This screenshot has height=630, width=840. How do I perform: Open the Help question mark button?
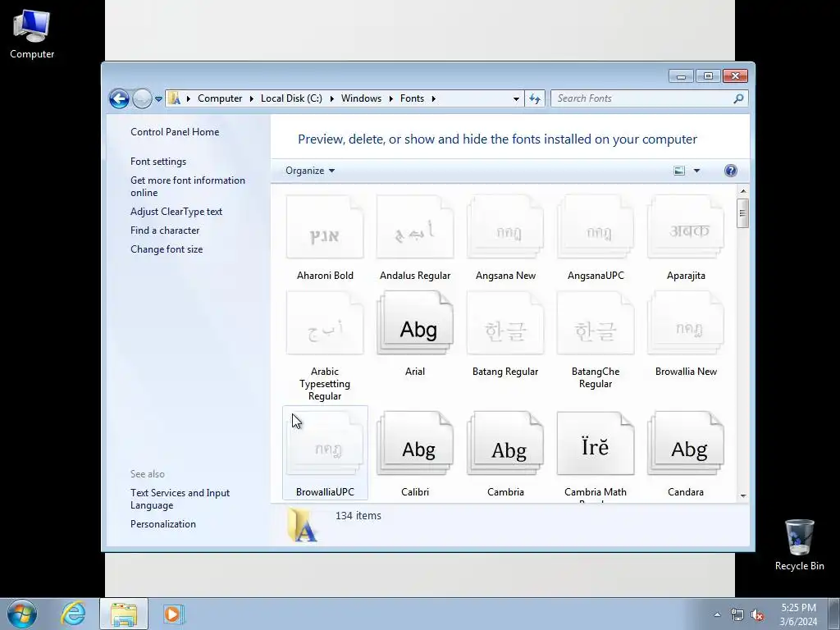pos(730,171)
